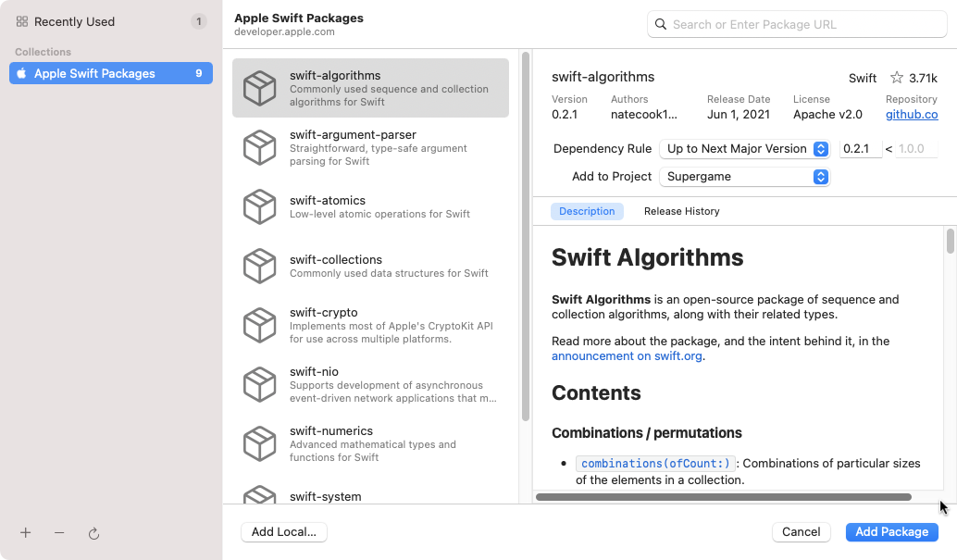Image resolution: width=957 pixels, height=560 pixels.
Task: Click the refresh icon below the sidebar
Action: [x=93, y=533]
